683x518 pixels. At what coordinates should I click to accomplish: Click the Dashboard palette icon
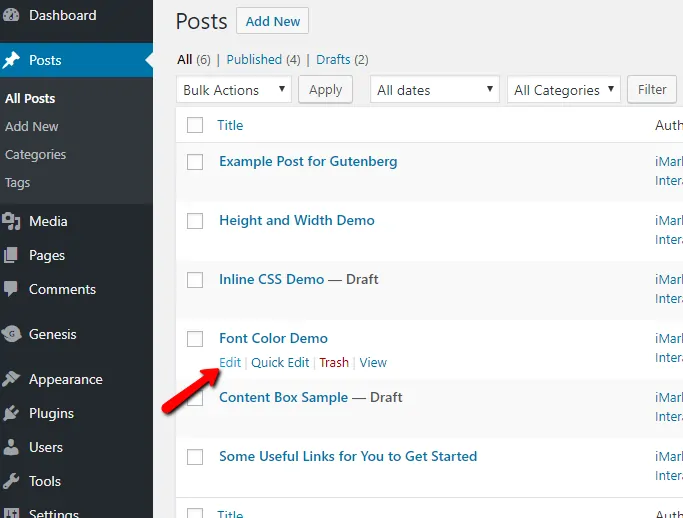point(11,16)
